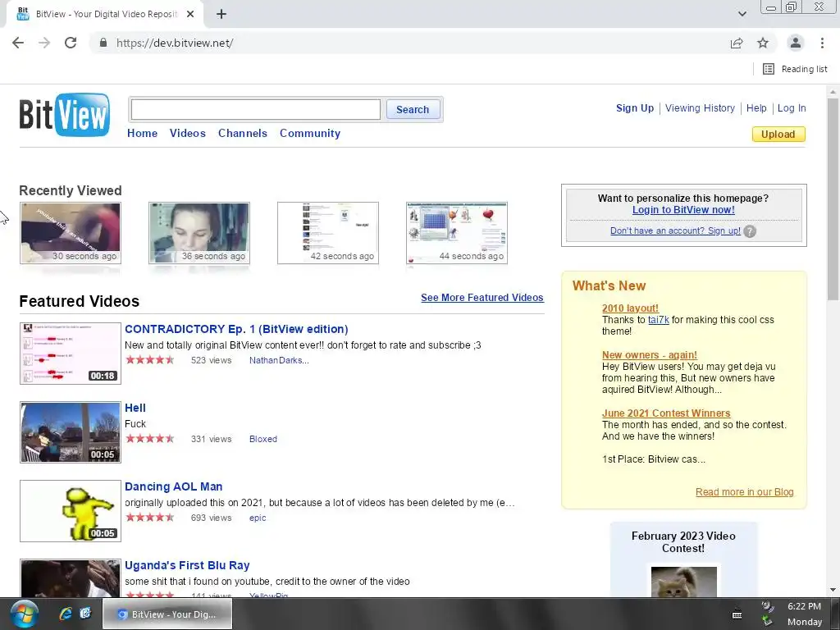Click See More Featured Videos link
The height and width of the screenshot is (630, 840).
point(482,297)
